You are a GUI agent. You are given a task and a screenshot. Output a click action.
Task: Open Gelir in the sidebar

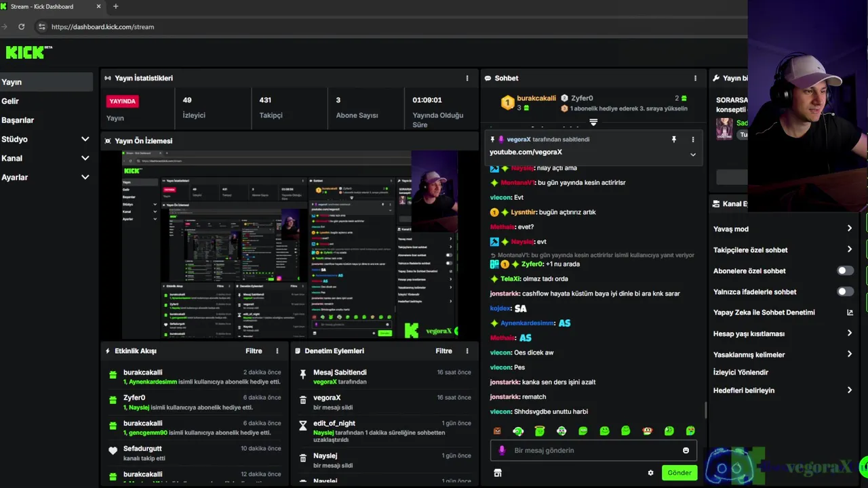click(x=10, y=101)
